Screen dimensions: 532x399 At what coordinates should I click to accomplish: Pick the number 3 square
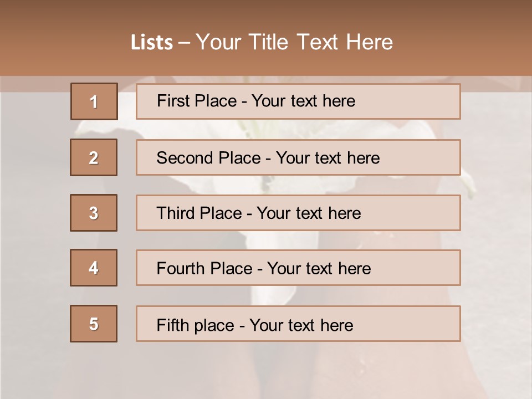(x=94, y=213)
